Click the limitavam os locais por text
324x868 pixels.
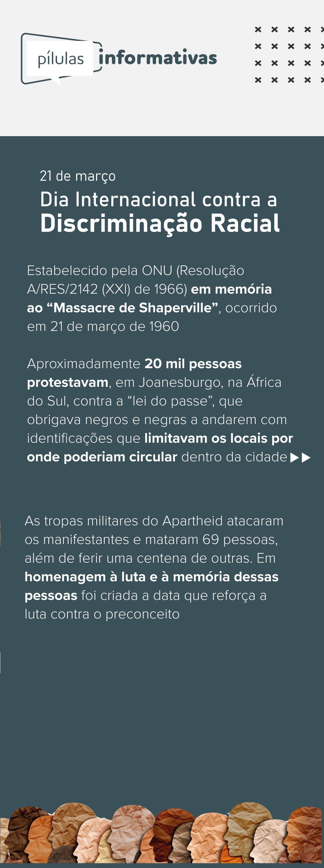[x=219, y=439]
